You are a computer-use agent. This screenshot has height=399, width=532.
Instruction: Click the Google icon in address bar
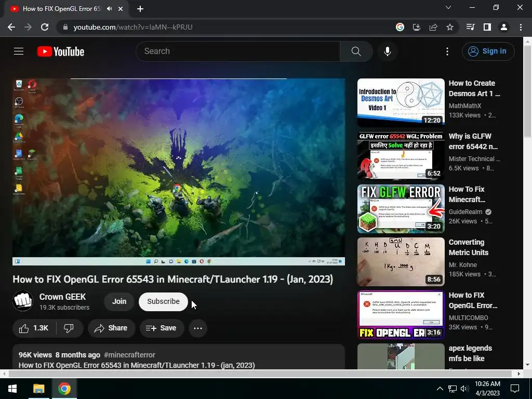(x=400, y=27)
